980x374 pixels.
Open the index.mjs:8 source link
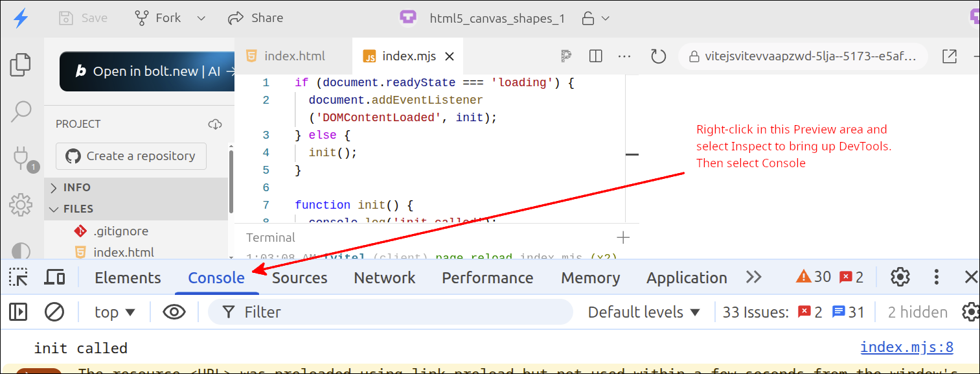coord(906,347)
